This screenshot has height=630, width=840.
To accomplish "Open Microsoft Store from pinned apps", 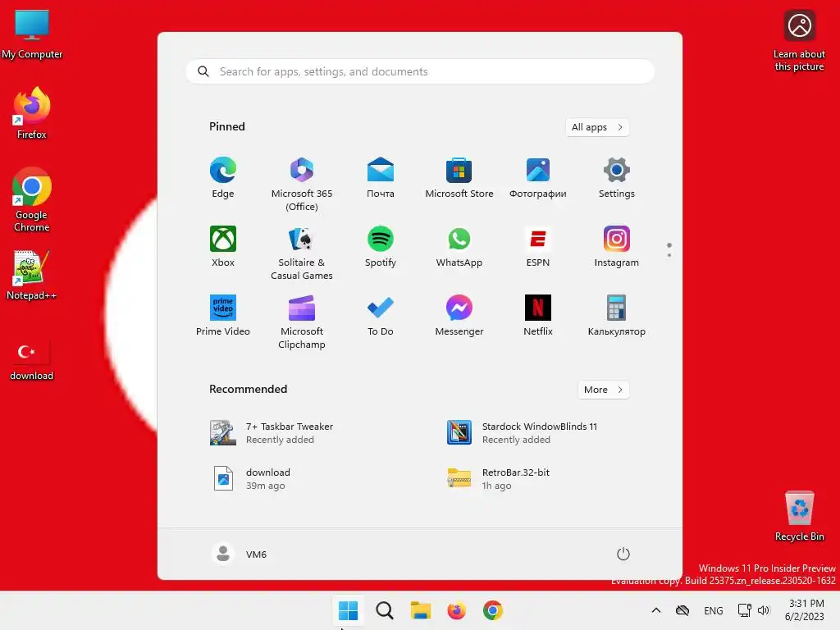I will tap(459, 177).
